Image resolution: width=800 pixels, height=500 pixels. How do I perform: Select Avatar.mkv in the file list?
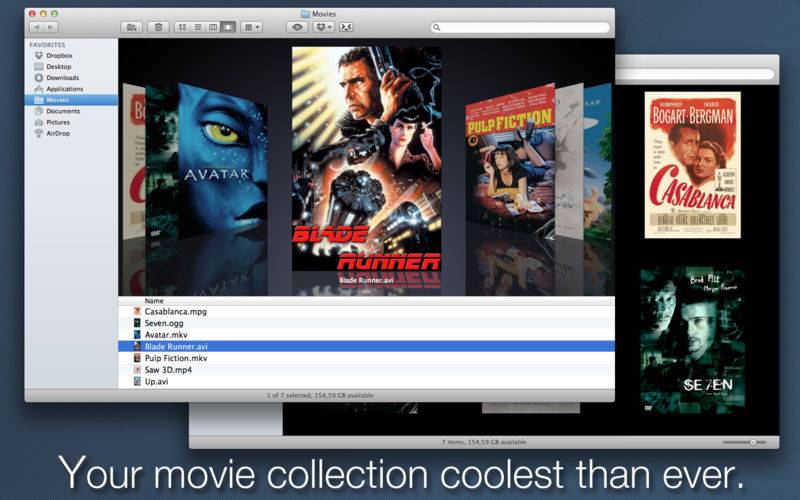click(x=366, y=335)
